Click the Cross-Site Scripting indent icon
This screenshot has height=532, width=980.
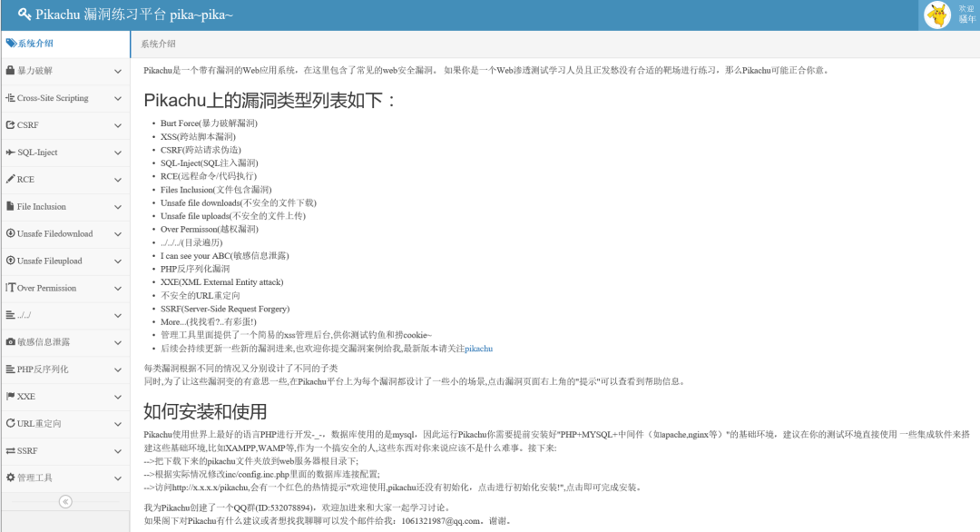tap(10, 97)
